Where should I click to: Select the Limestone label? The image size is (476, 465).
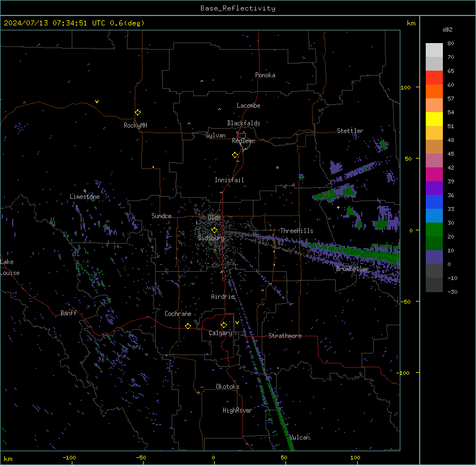click(x=84, y=197)
